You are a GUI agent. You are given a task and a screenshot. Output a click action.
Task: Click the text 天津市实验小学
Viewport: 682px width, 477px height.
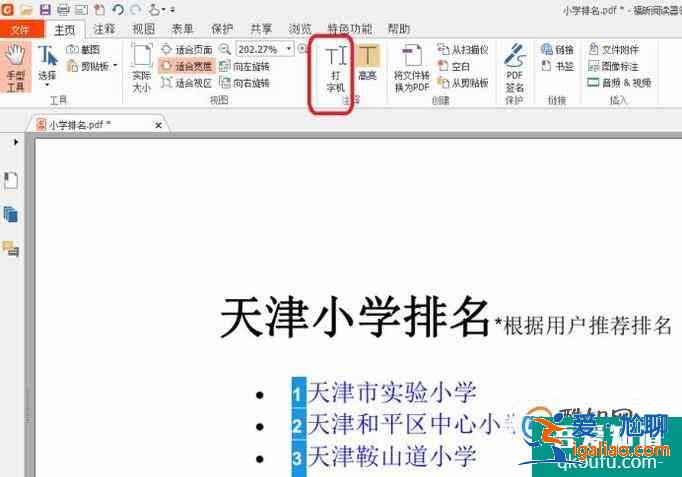(x=392, y=392)
